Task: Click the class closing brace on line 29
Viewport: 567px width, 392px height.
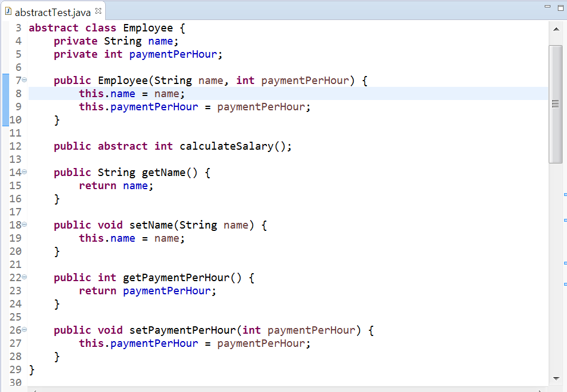Action: point(32,370)
